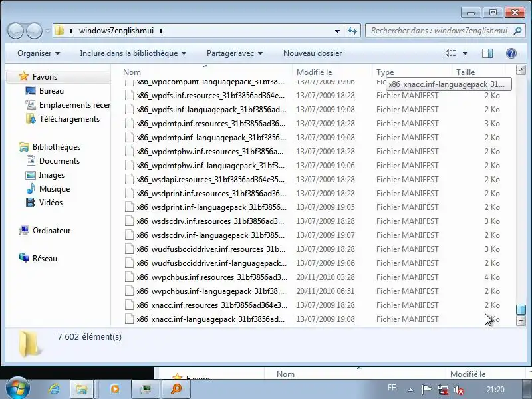Click the Forward navigation arrow
The height and width of the screenshot is (399, 532).
(x=34, y=31)
